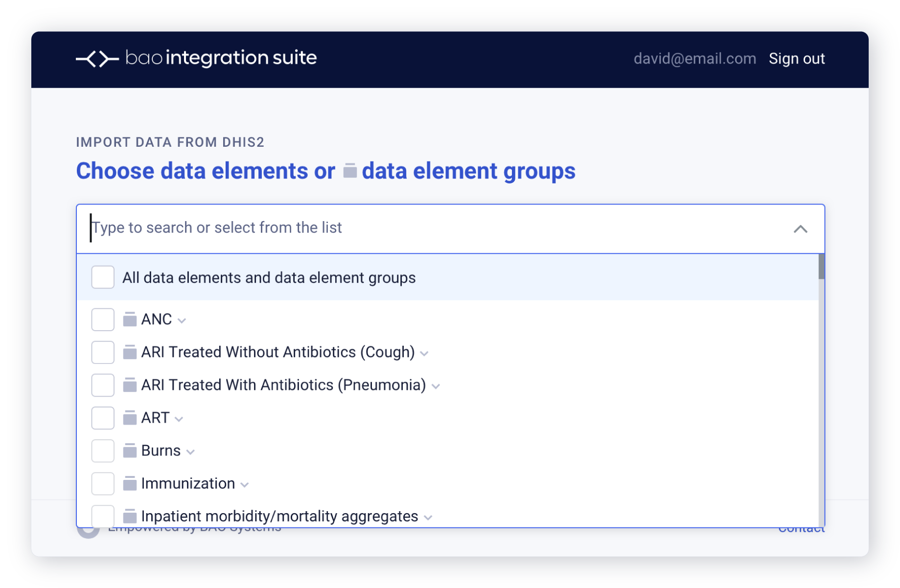
Task: Tick the ANC checkbox
Action: (103, 319)
